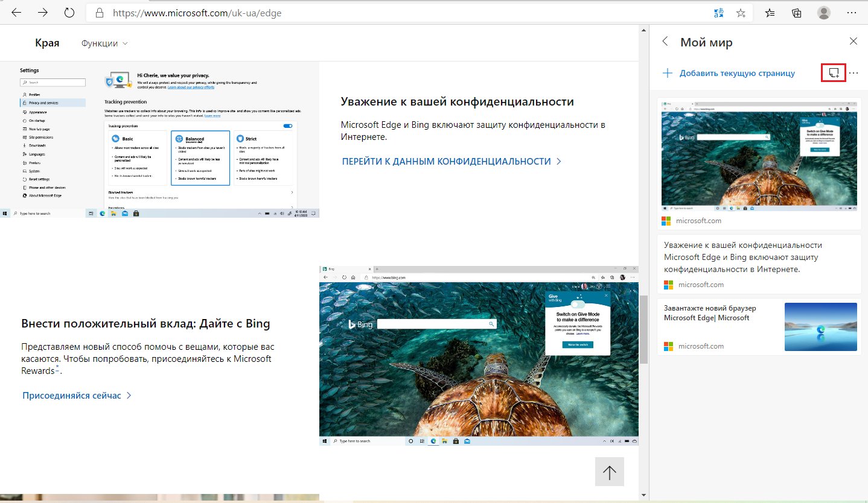Screen dimensions: 868x503
Task: Open collection more options menu
Action: (854, 73)
